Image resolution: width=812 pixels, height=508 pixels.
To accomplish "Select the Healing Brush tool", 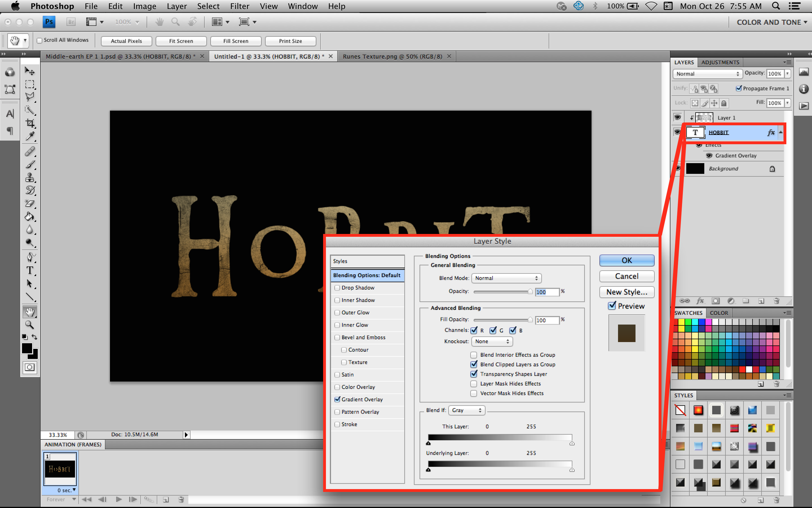I will tap(30, 151).
